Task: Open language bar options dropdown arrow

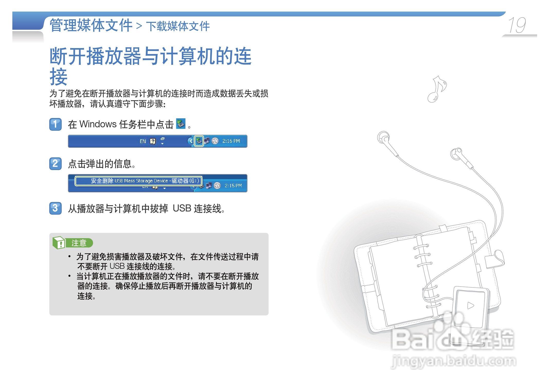Action: tap(162, 144)
